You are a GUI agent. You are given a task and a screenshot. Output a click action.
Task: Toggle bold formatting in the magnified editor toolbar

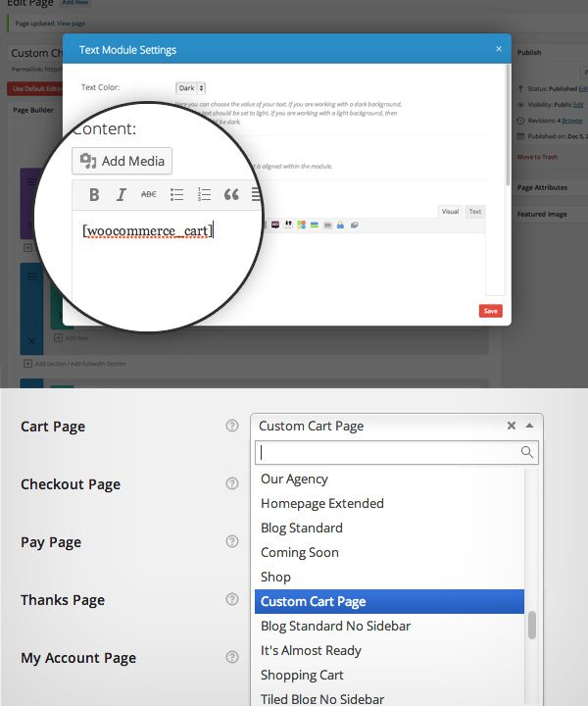click(x=94, y=194)
